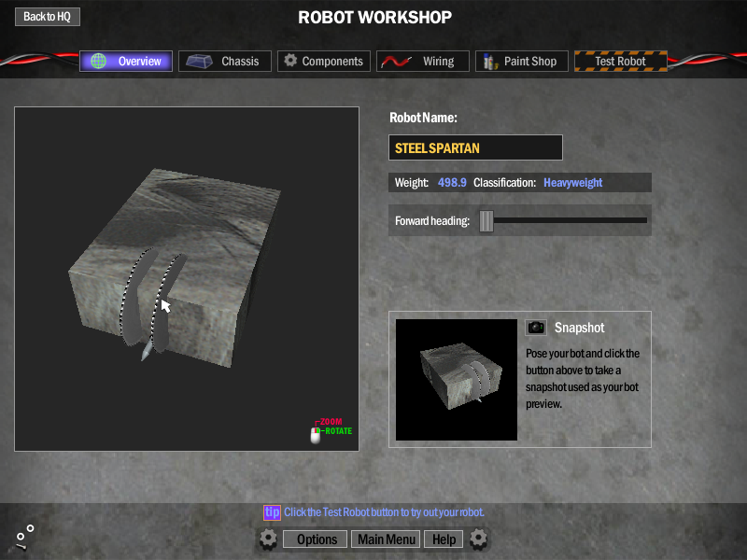Viewport: 747px width, 560px height.
Task: Take a snapshot with the camera icon
Action: pos(536,328)
